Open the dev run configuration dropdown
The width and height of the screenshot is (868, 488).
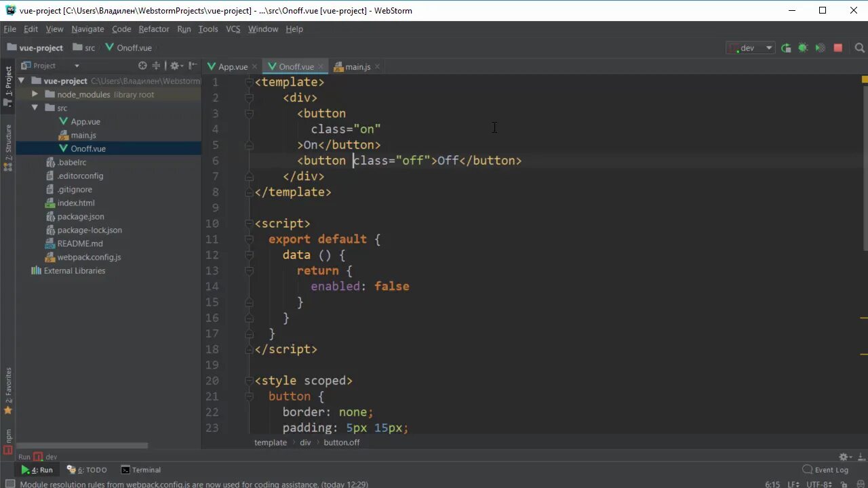coord(751,48)
